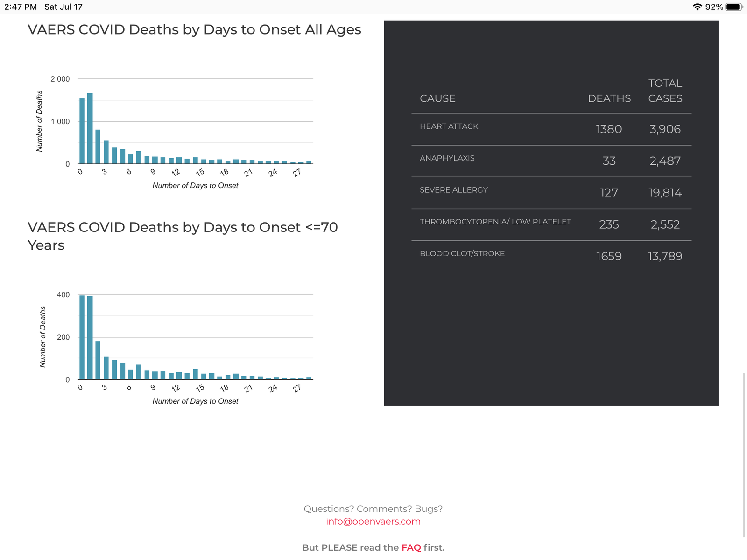Tap the info@openvaers.com email link
747x560 pixels.
(x=373, y=521)
